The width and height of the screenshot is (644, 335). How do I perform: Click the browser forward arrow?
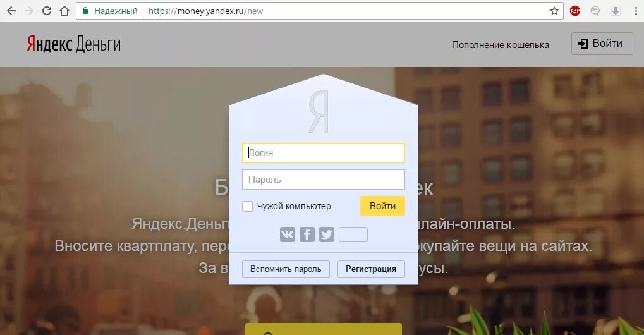(29, 11)
